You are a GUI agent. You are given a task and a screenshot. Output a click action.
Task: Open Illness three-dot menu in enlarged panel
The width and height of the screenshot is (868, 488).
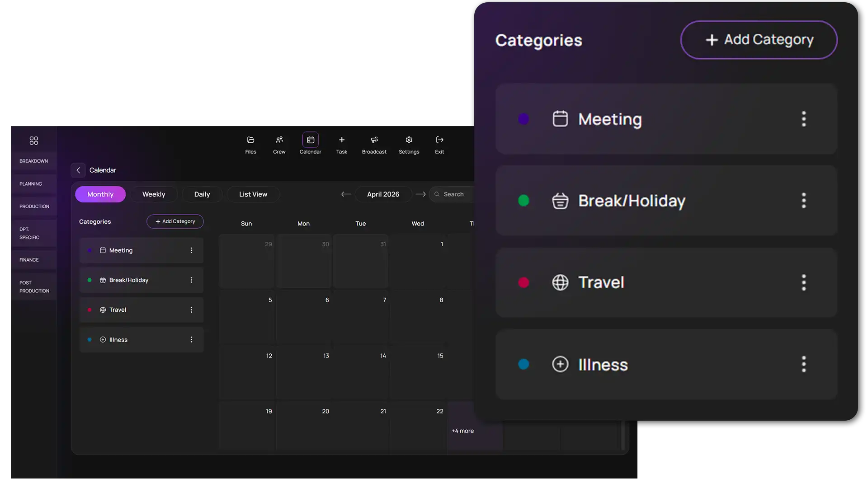point(804,364)
